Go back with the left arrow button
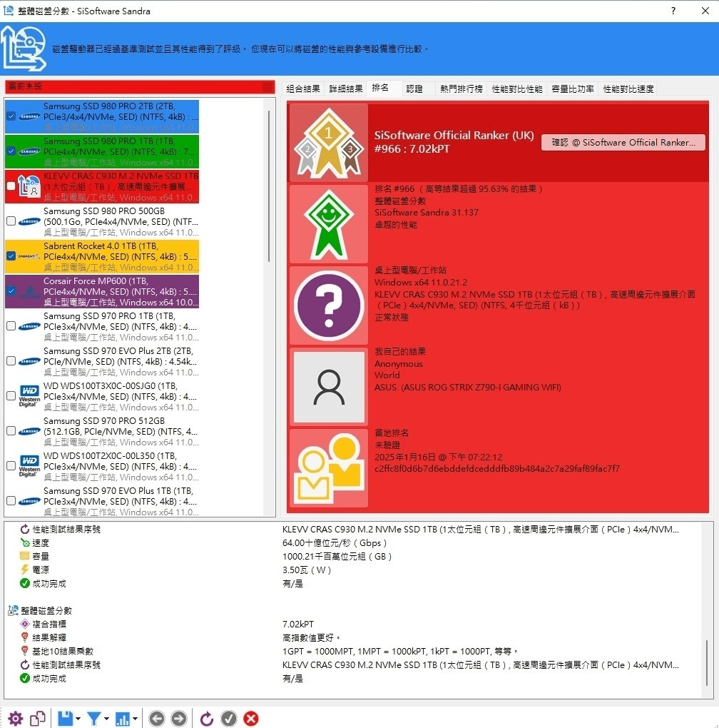This screenshot has width=719, height=728. pos(157,718)
